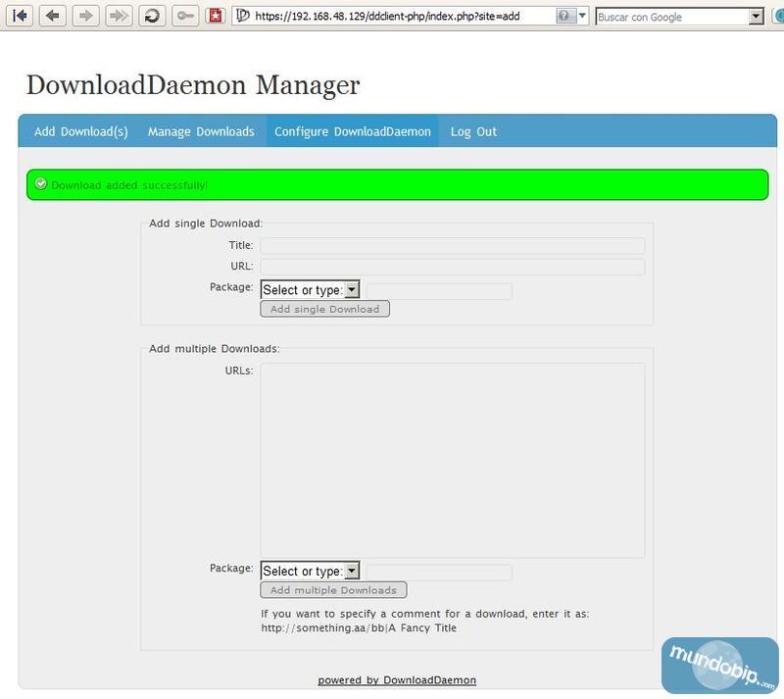The height and width of the screenshot is (699, 784).
Task: Open Configure DownloadDaemon tab
Action: (353, 131)
